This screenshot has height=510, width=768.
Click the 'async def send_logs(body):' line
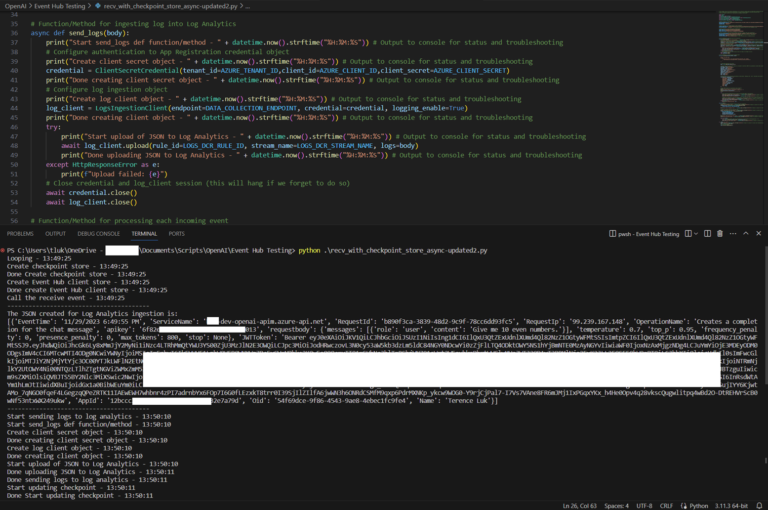coord(80,33)
